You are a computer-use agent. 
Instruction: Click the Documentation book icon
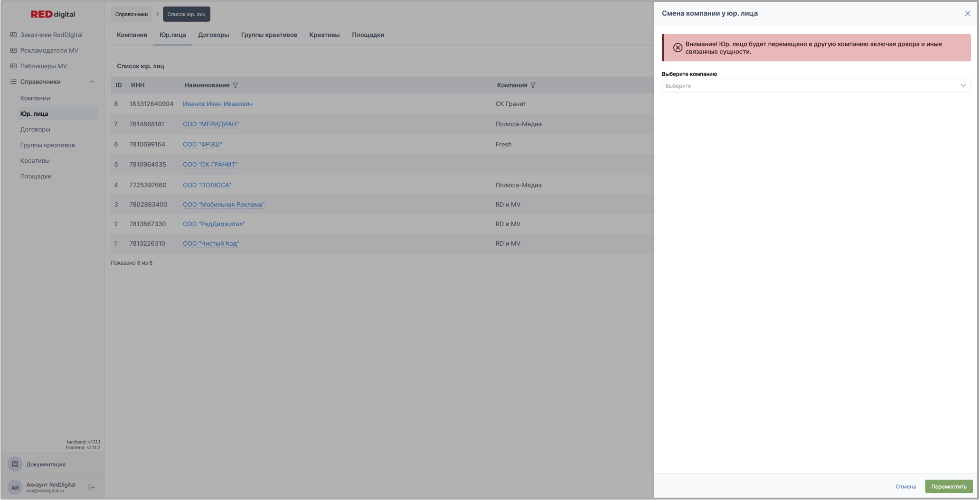[x=15, y=464]
